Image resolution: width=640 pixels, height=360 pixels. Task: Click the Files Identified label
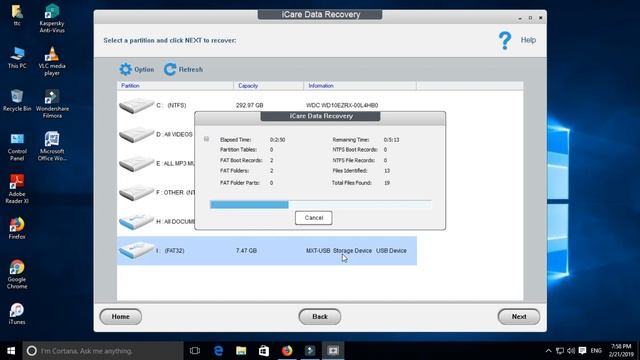[350, 171]
